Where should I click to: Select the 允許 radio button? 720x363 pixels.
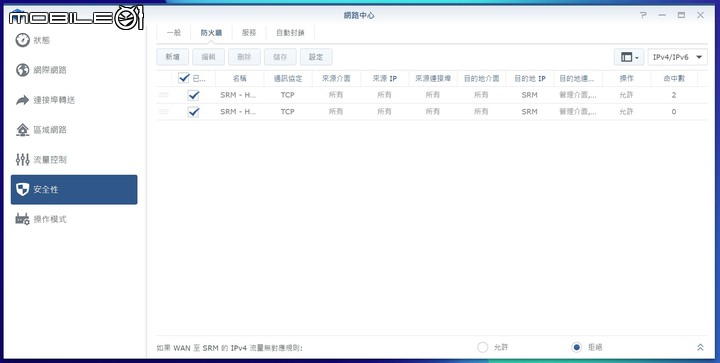[482, 347]
